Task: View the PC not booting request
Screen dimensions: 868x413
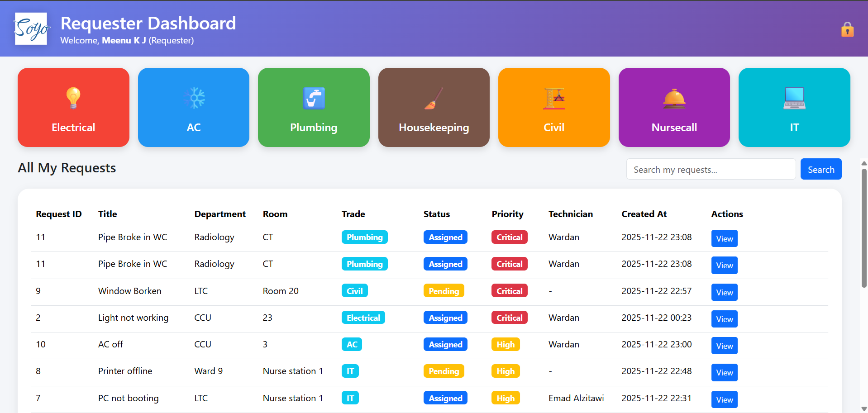Action: click(x=724, y=399)
